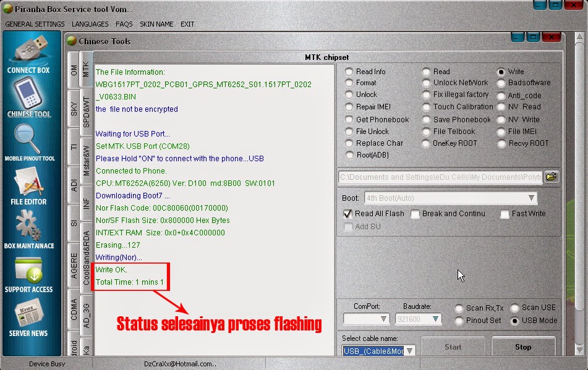This screenshot has width=588, height=370.
Task: Select the Read radio option
Action: 426,72
